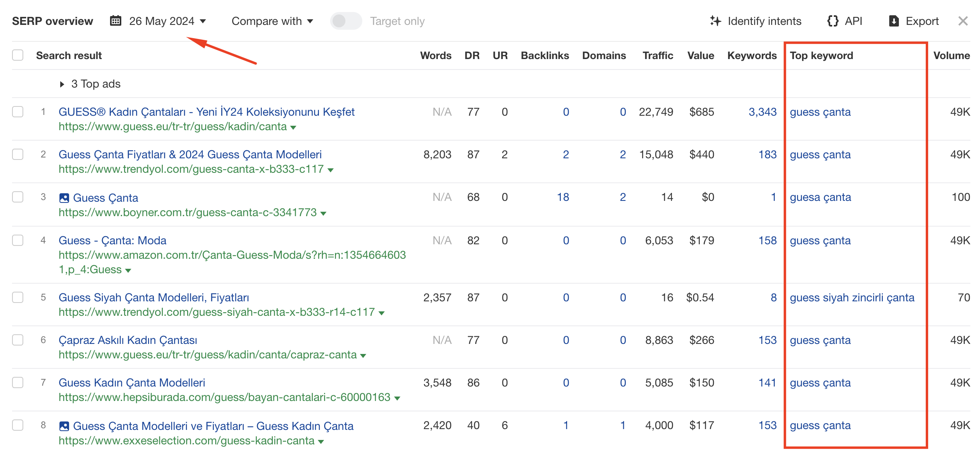Click the Identify intents sparkle icon
The height and width of the screenshot is (454, 980).
(715, 21)
